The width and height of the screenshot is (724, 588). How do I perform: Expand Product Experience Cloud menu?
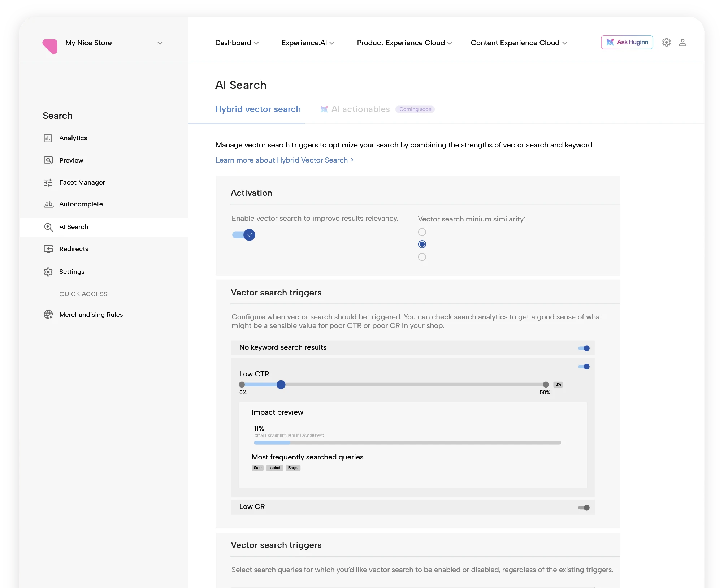pos(404,43)
